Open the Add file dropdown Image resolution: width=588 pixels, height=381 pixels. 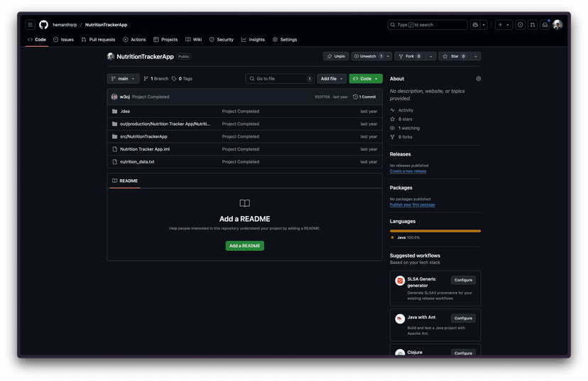coord(332,79)
